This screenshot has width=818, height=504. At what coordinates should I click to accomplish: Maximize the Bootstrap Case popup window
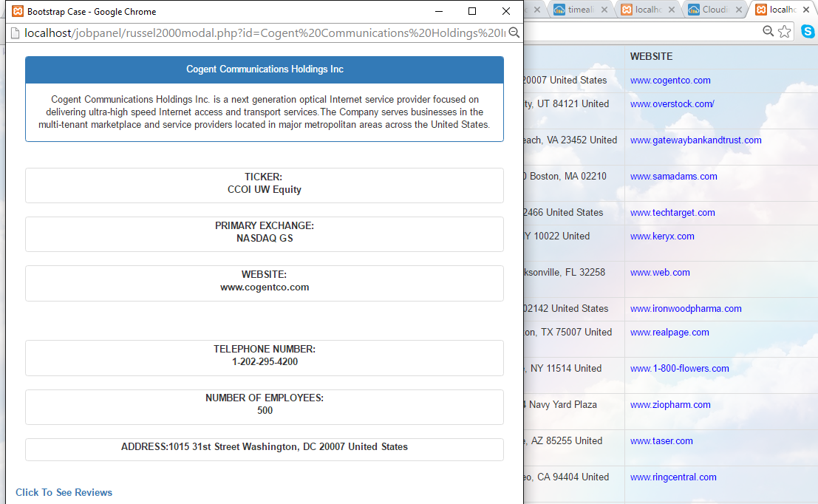coord(472,11)
